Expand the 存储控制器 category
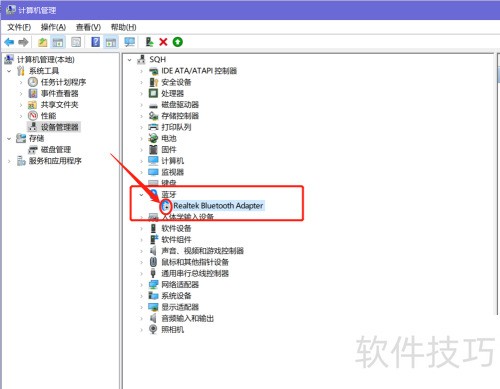Image resolution: width=500 pixels, height=389 pixels. click(141, 116)
